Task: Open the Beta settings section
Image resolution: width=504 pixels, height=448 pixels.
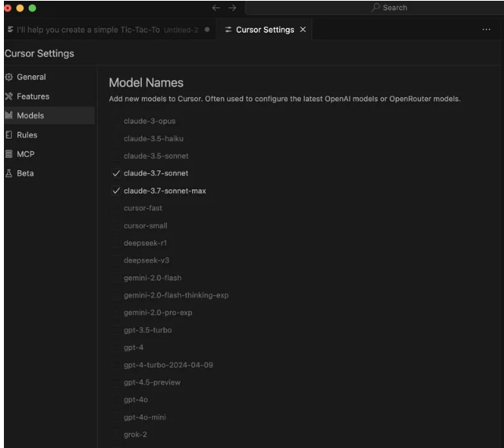Action: [x=25, y=173]
